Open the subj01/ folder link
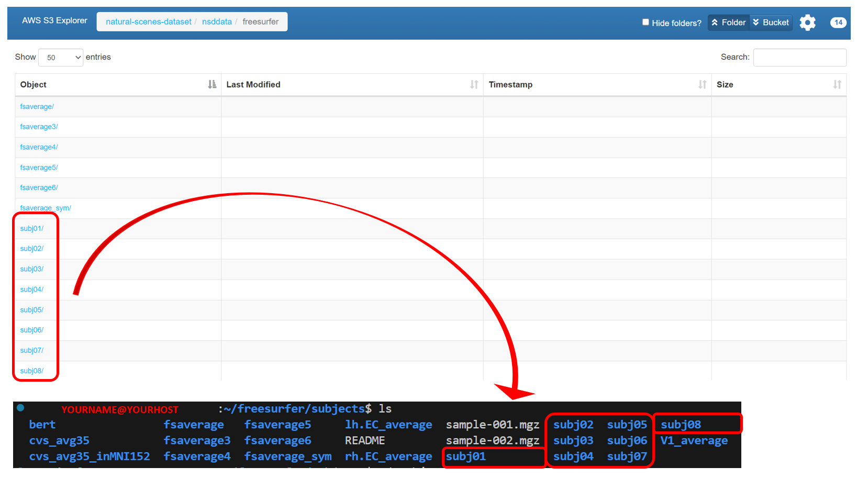This screenshot has height=478, width=868. point(32,229)
